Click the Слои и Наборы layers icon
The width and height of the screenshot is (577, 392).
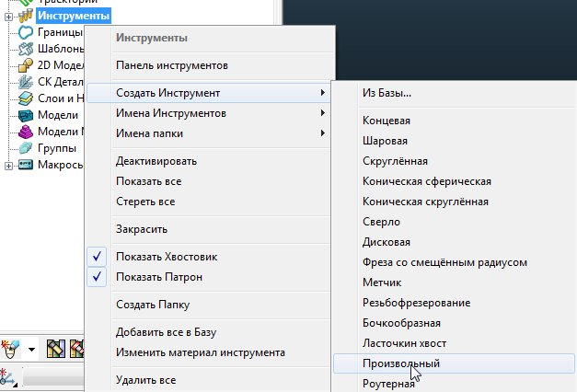pyautogui.click(x=26, y=98)
